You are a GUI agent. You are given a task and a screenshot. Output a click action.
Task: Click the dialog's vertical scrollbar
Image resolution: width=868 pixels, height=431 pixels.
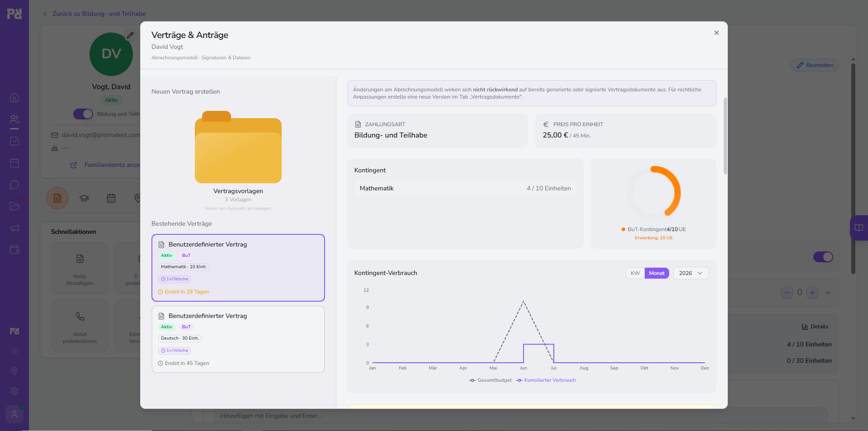[x=725, y=136]
